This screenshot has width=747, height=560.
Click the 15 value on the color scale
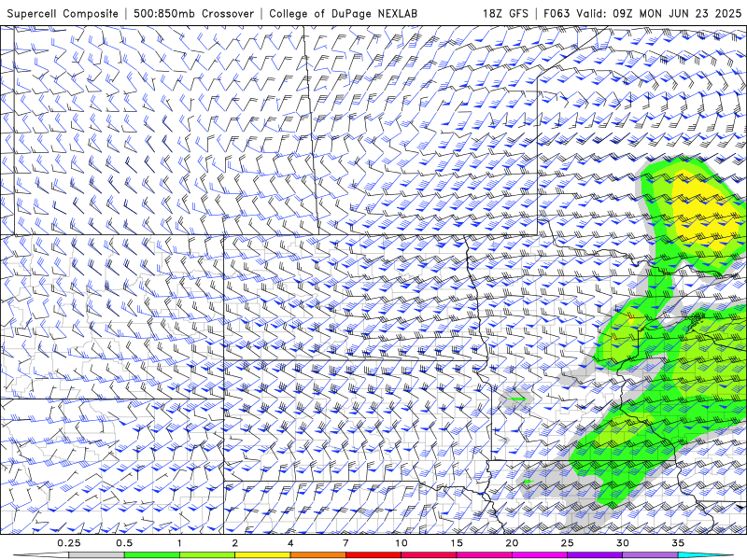click(x=457, y=543)
